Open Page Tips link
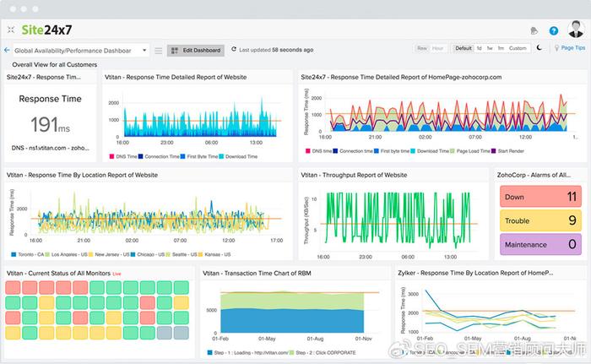 point(573,48)
